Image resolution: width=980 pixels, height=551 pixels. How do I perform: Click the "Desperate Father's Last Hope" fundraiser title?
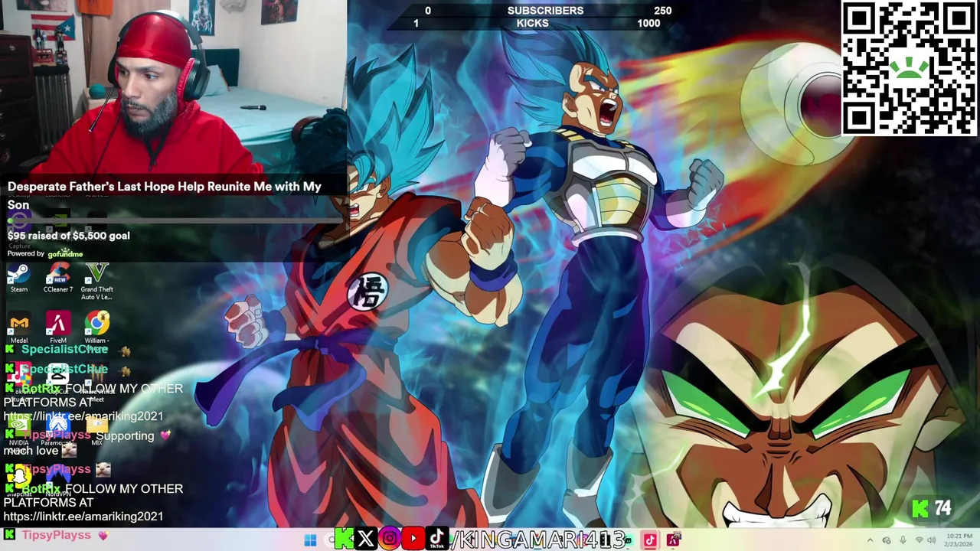click(164, 195)
